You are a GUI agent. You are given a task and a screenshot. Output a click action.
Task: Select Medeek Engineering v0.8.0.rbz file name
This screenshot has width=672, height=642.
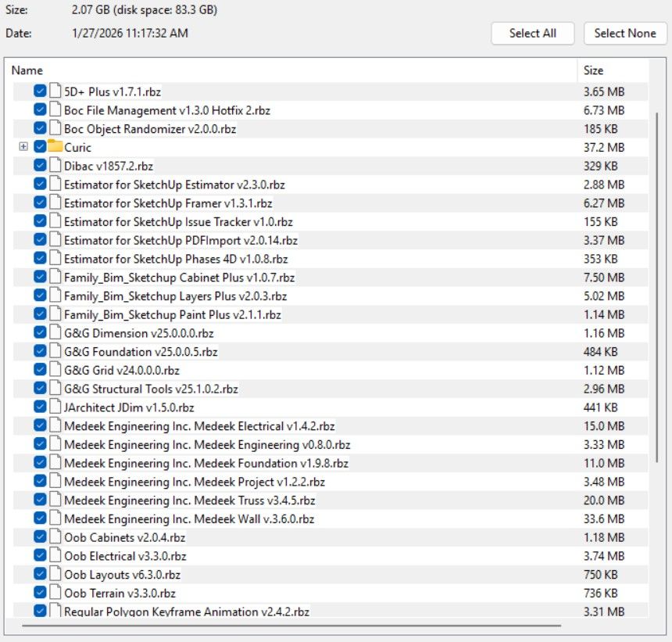207,445
